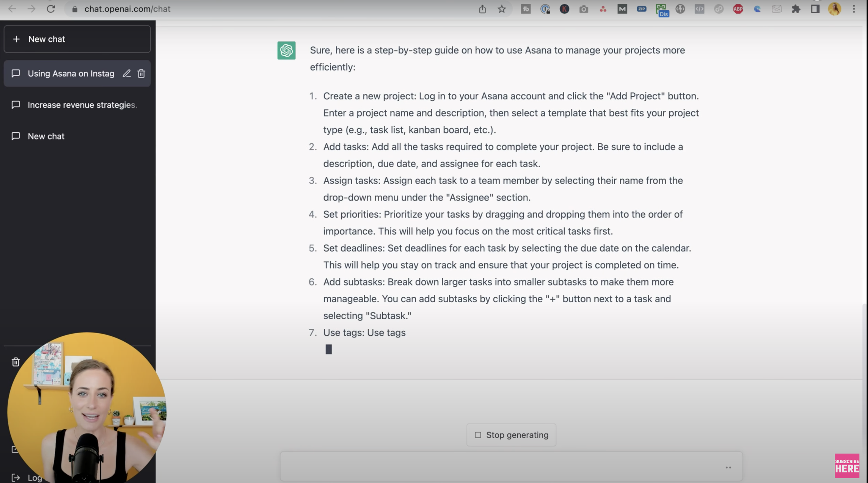Start a New chat from the sidebar button
The width and height of the screenshot is (868, 483).
(x=77, y=39)
